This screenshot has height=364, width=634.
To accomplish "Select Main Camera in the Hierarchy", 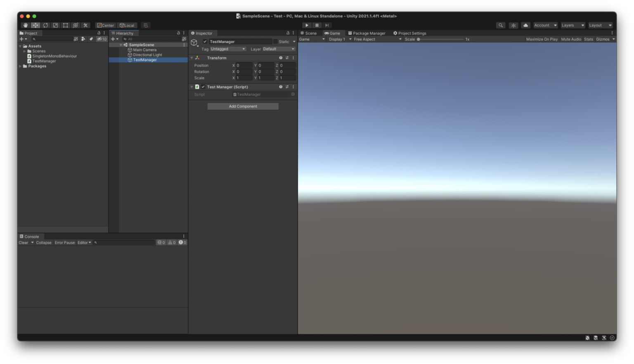I will [x=144, y=50].
